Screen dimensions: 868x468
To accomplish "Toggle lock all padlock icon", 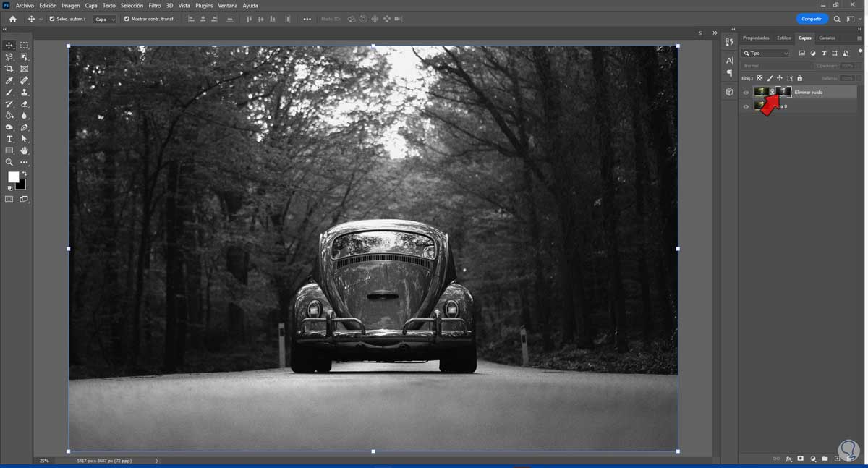I will click(x=799, y=78).
